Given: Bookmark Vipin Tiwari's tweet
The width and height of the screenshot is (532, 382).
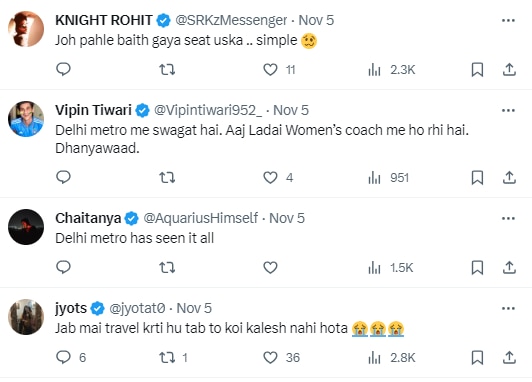Looking at the screenshot, I should tap(477, 177).
